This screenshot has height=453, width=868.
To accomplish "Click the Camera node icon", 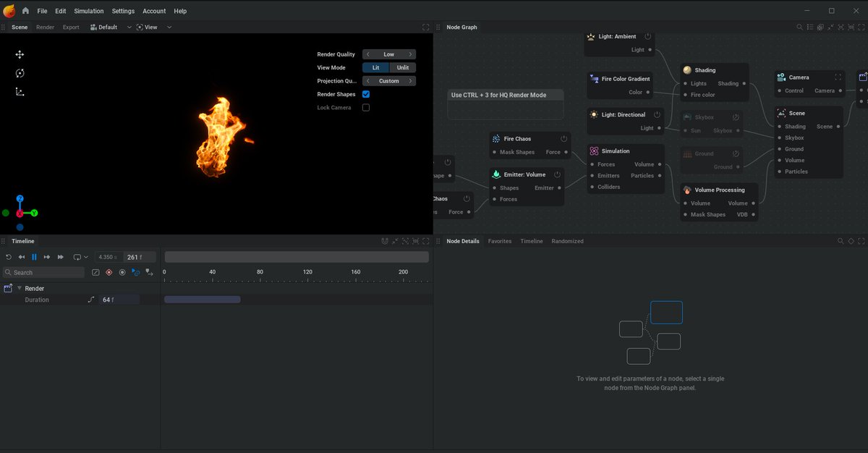I will pos(780,77).
